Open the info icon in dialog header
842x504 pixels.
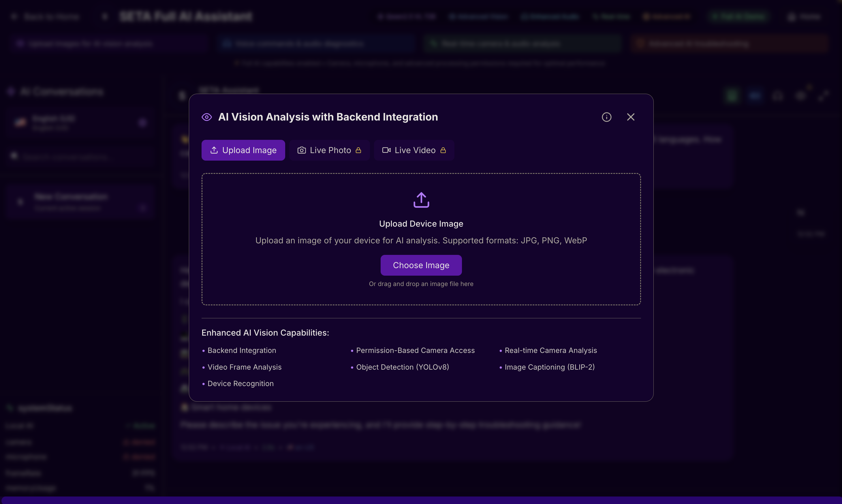pos(606,117)
